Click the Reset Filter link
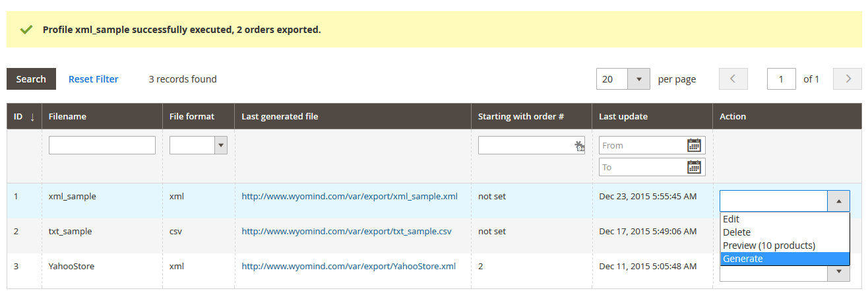 coord(94,79)
